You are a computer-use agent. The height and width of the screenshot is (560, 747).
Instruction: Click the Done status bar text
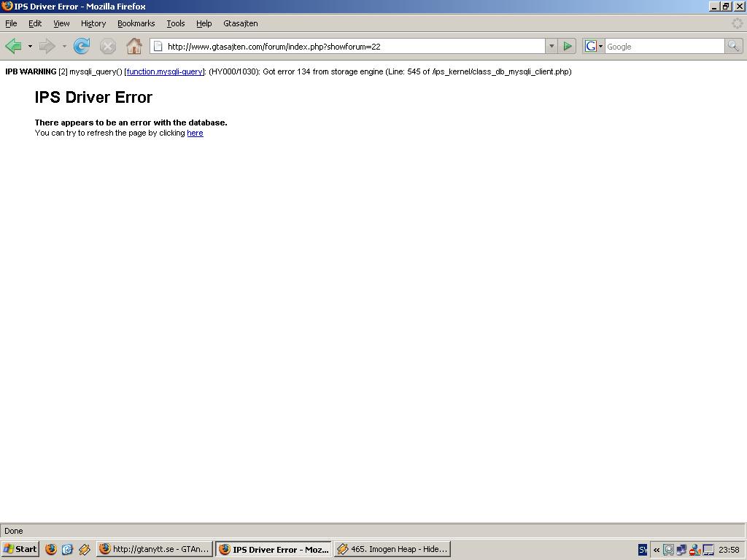coord(14,531)
